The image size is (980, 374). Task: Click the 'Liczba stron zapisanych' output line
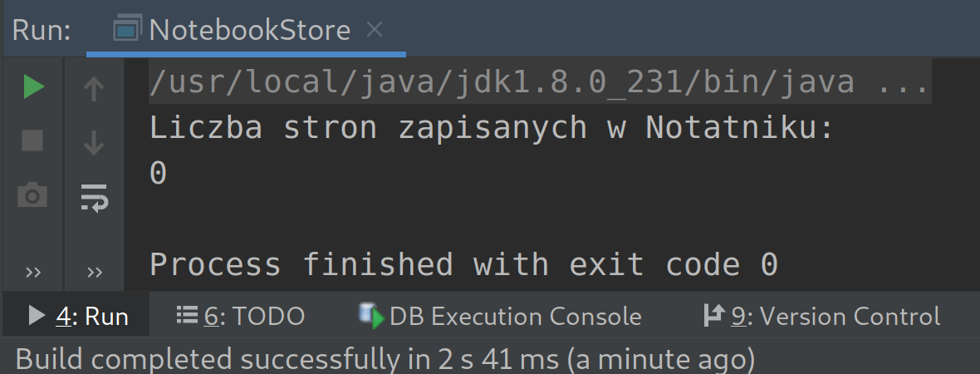tap(490, 128)
